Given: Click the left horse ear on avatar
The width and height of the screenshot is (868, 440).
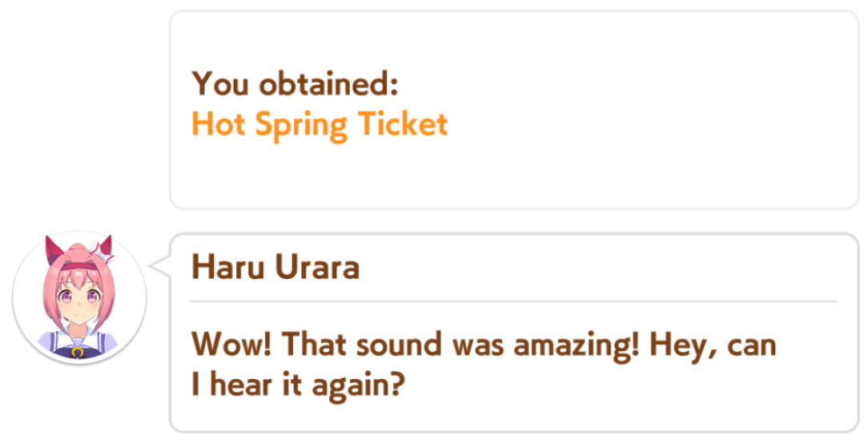Looking at the screenshot, I should click(54, 250).
